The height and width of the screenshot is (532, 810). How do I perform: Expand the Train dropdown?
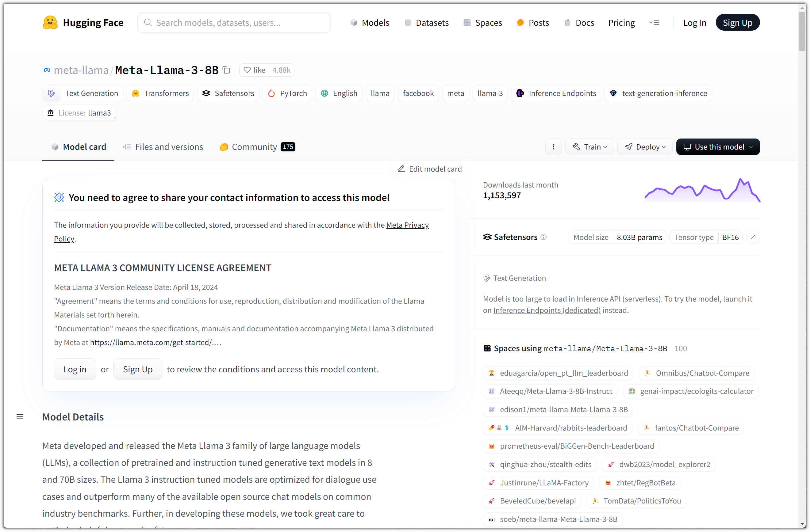589,147
